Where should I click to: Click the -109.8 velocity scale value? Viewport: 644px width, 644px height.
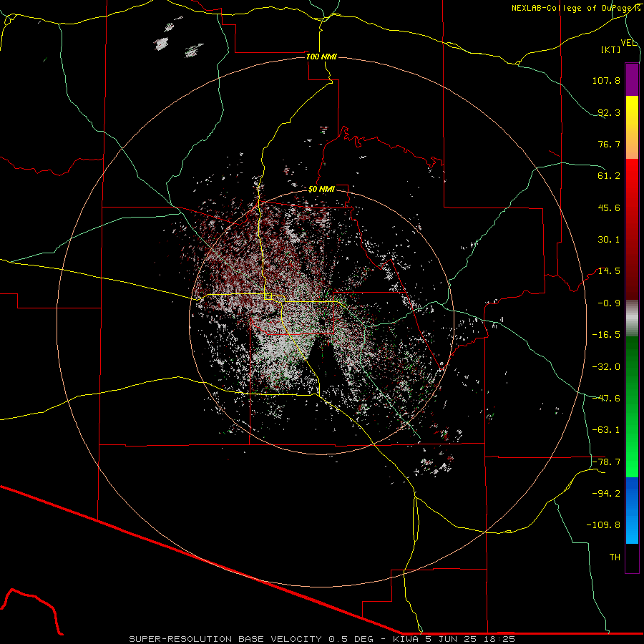click(603, 525)
